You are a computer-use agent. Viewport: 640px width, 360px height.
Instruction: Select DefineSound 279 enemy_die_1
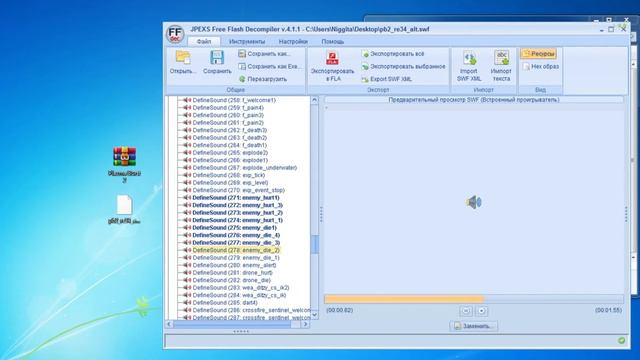tap(236, 258)
